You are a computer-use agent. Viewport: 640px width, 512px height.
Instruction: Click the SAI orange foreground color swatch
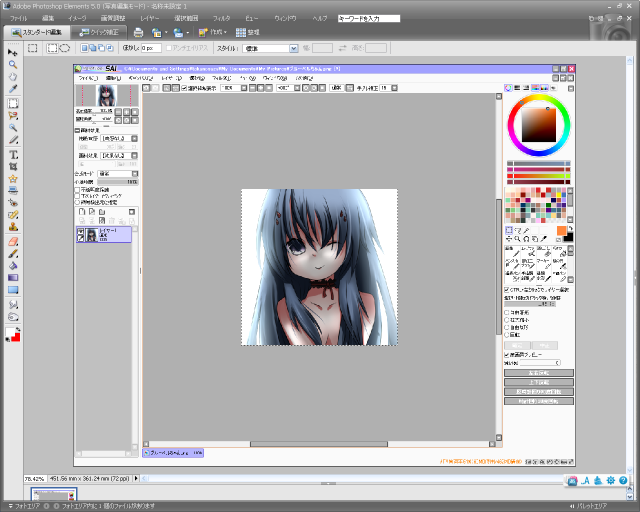pos(562,231)
